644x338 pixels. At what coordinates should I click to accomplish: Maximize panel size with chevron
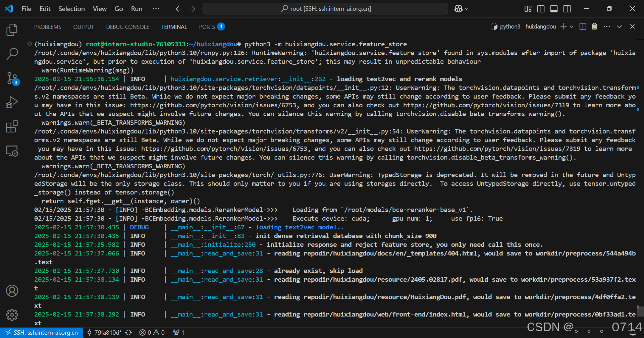[619, 26]
